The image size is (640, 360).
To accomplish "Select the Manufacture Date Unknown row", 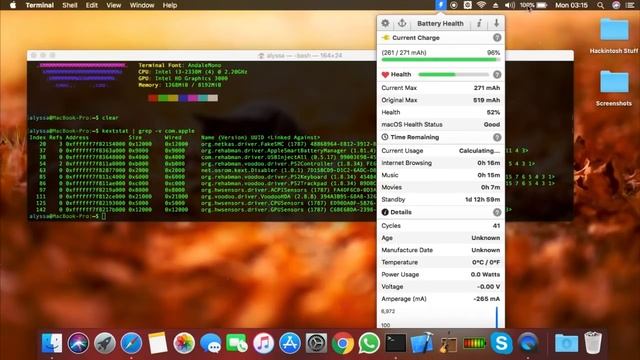I will point(440,250).
